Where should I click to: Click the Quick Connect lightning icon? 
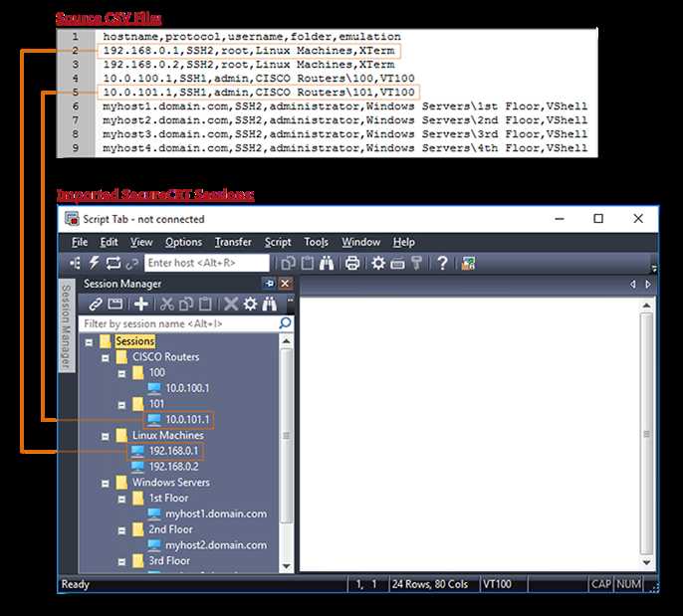click(94, 263)
